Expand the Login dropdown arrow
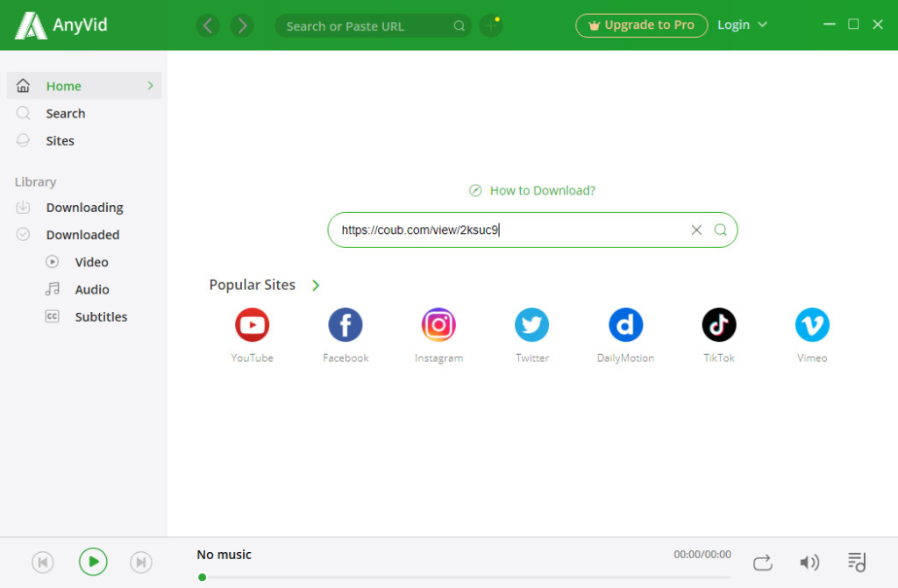Image resolution: width=898 pixels, height=588 pixels. (762, 25)
